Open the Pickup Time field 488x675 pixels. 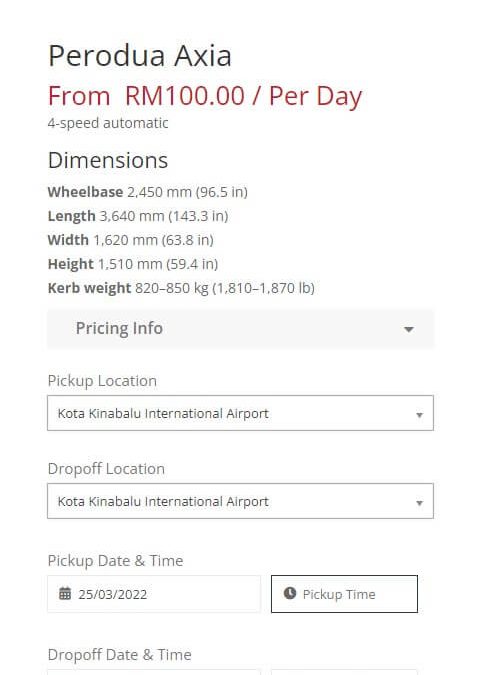[x=344, y=594]
